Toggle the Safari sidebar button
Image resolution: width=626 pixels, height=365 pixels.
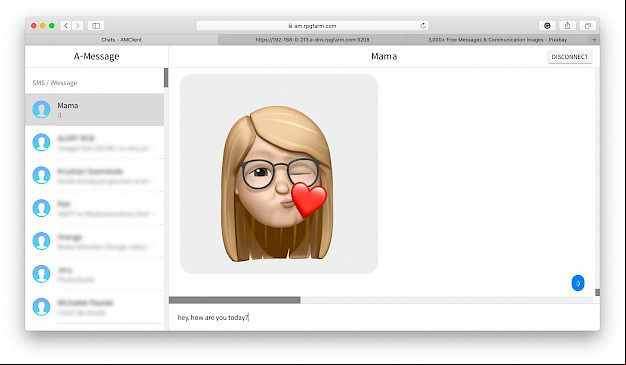coord(96,26)
